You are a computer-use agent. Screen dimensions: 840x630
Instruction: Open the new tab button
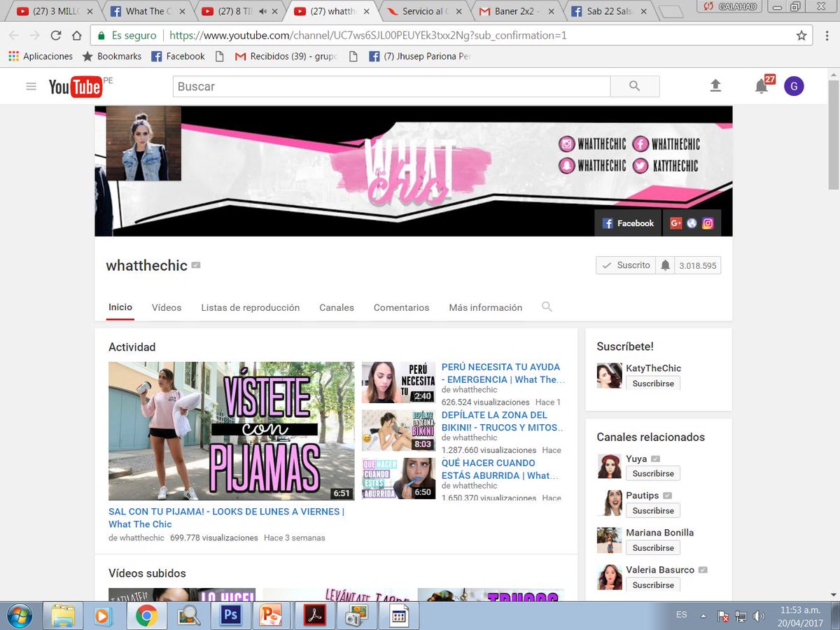[x=671, y=12]
